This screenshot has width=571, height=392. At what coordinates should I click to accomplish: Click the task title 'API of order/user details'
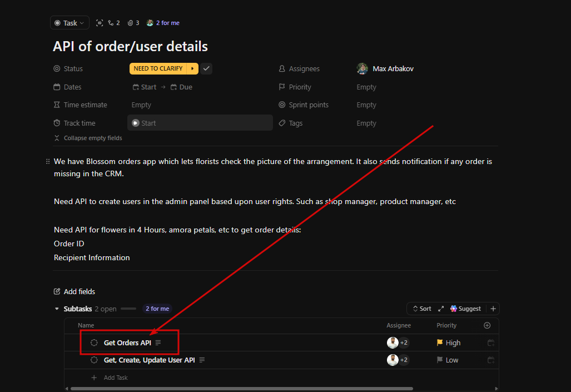tap(130, 47)
